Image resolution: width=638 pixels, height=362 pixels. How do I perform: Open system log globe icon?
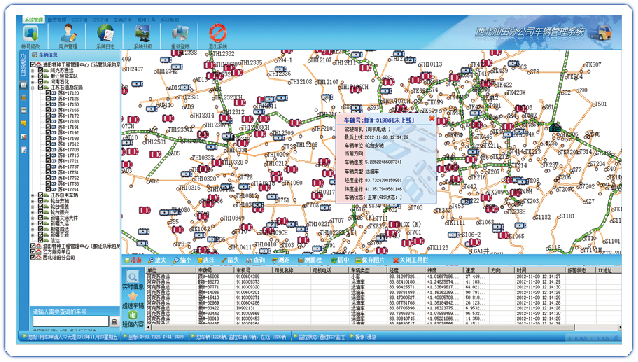(x=105, y=33)
